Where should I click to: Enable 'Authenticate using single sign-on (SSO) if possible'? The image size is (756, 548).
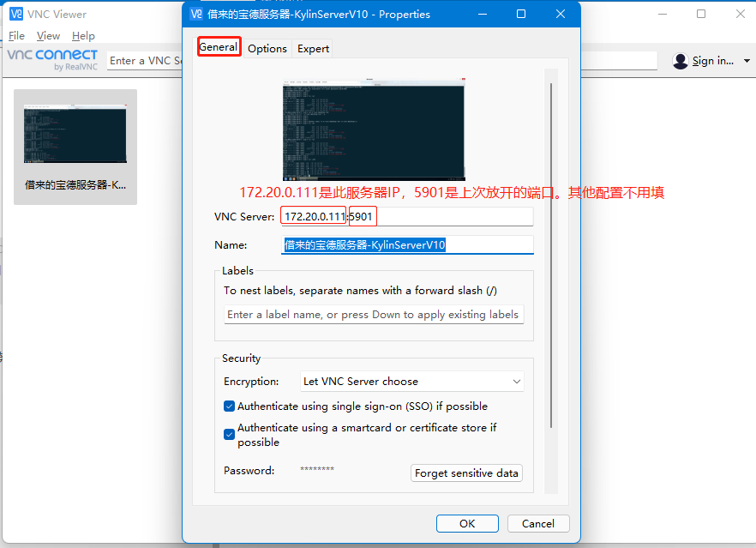[229, 406]
